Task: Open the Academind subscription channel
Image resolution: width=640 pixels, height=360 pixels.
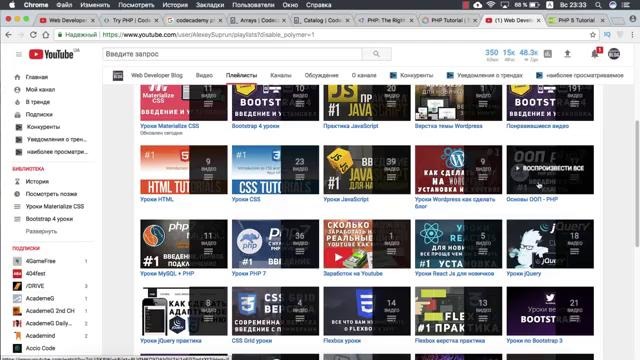Action: 40,336
